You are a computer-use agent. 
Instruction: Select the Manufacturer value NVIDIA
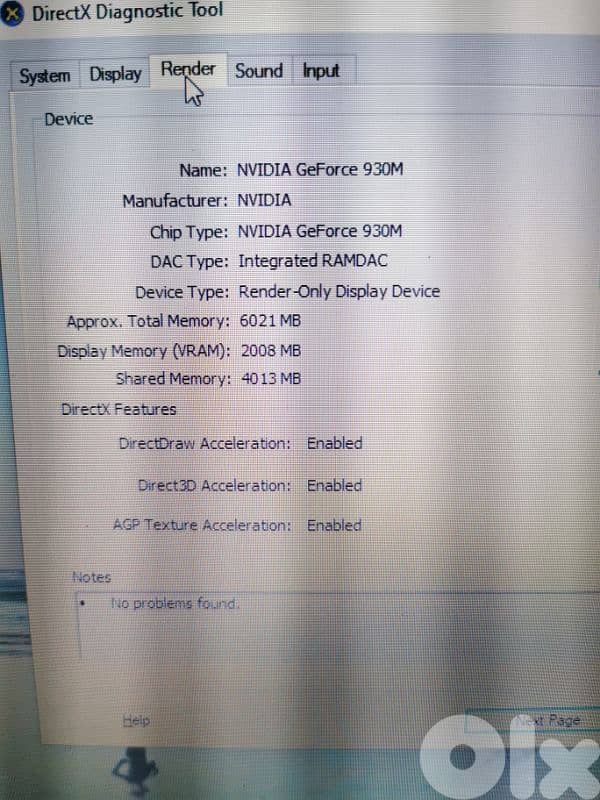[265, 200]
